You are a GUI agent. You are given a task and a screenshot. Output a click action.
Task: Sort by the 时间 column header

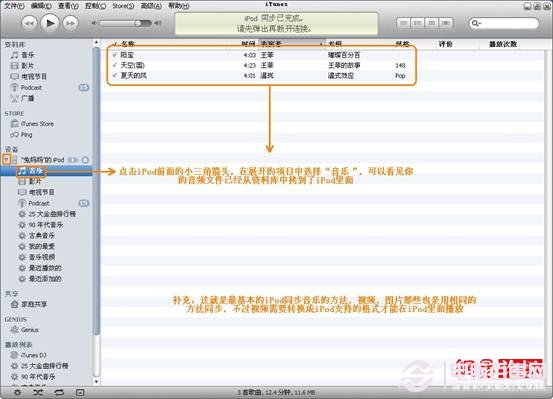(248, 44)
